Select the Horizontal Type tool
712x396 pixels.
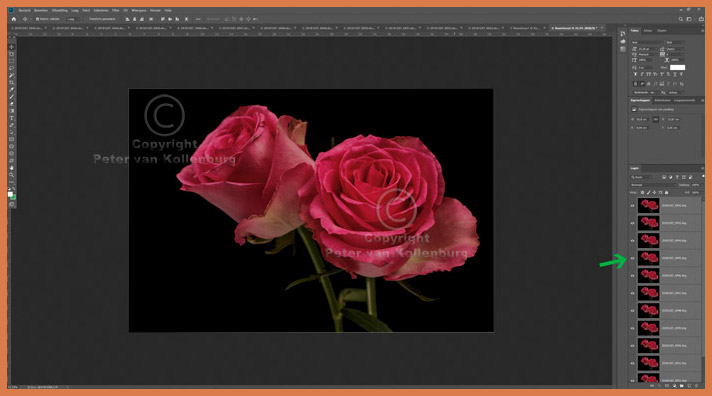click(11, 118)
